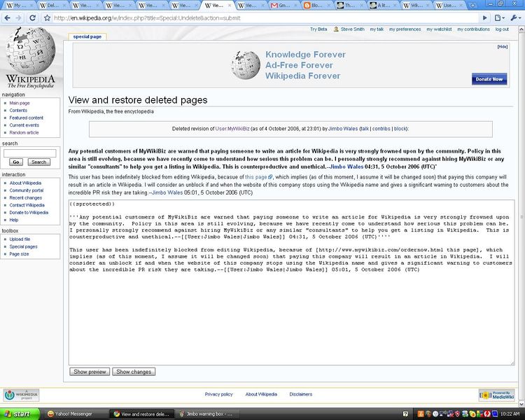Click the Powered by MediaWiki badge
The image size is (525, 420).
point(496,395)
